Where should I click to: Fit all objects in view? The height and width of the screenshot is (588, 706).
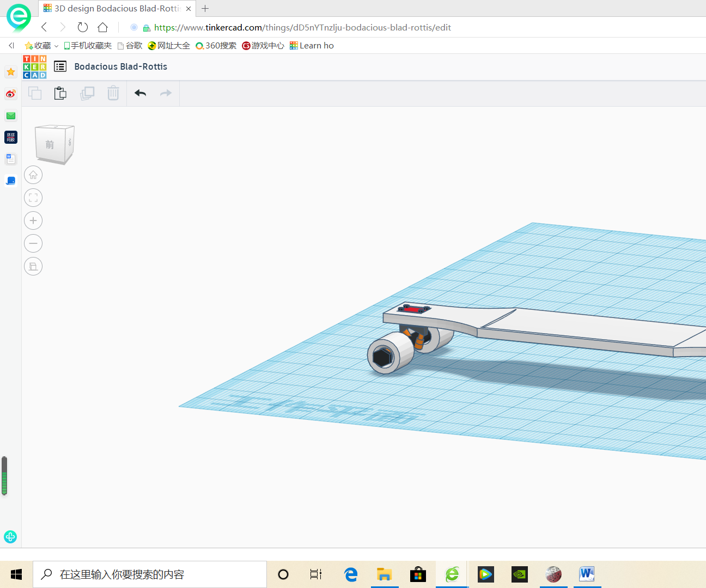click(33, 198)
